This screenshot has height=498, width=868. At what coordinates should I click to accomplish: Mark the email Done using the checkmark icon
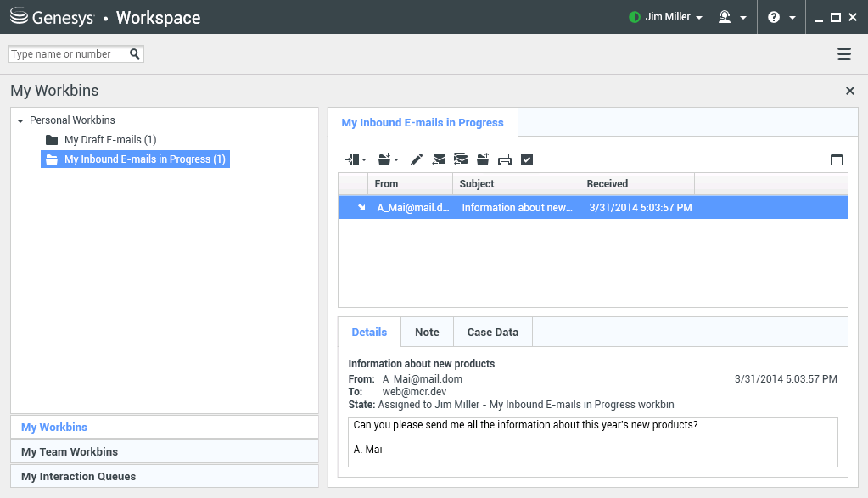coord(526,159)
